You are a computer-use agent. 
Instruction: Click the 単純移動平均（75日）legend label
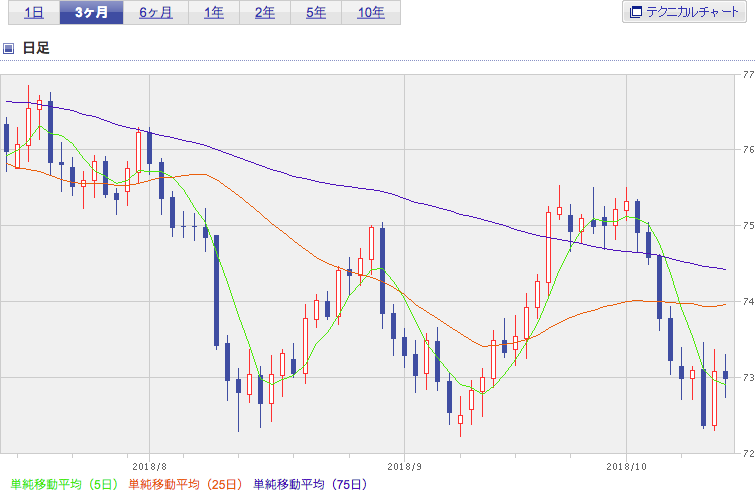coord(311,484)
